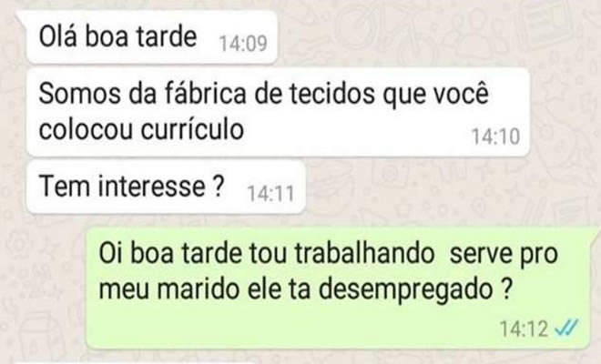The width and height of the screenshot is (601, 364).
Task: Tap the 14:12 timestamp on sent message
Action: point(524,329)
